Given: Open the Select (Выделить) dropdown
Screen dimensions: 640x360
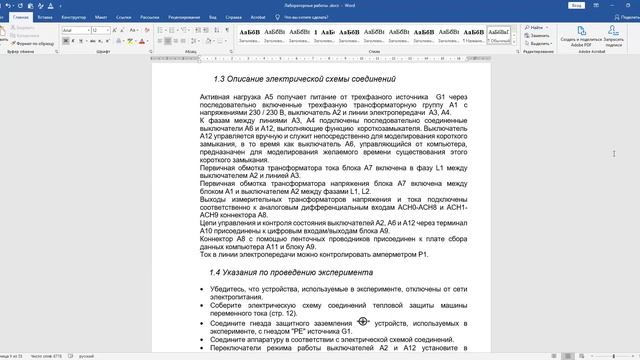Looking at the screenshot, I should click(x=538, y=43).
